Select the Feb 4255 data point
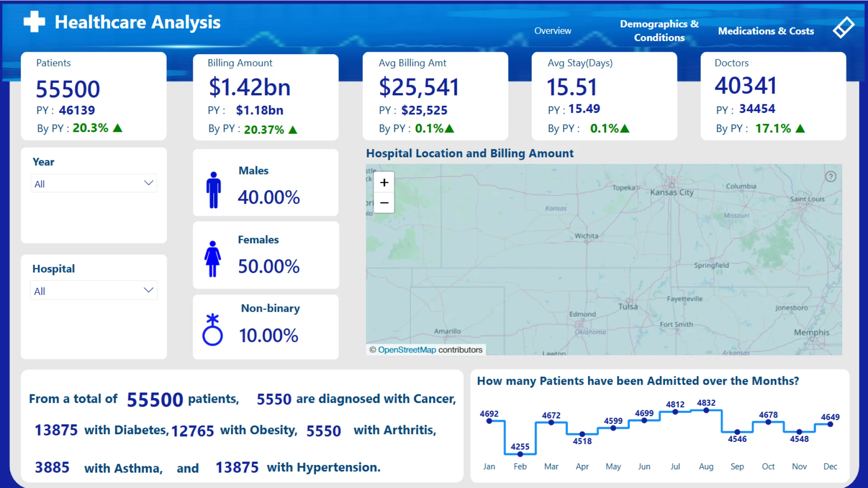This screenshot has width=868, height=488. 520,454
